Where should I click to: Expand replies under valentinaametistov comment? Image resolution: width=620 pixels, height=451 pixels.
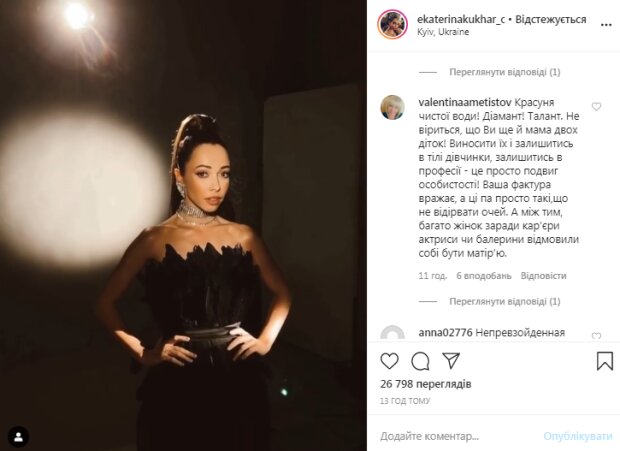point(505,302)
